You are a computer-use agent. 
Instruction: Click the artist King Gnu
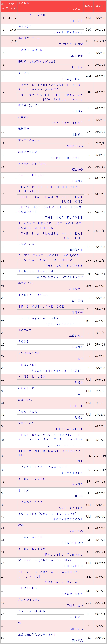72,79
